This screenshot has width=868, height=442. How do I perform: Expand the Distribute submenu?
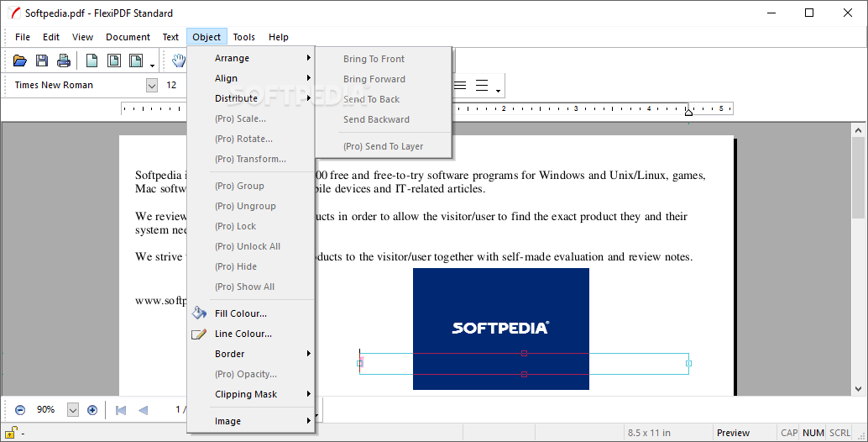pyautogui.click(x=251, y=98)
